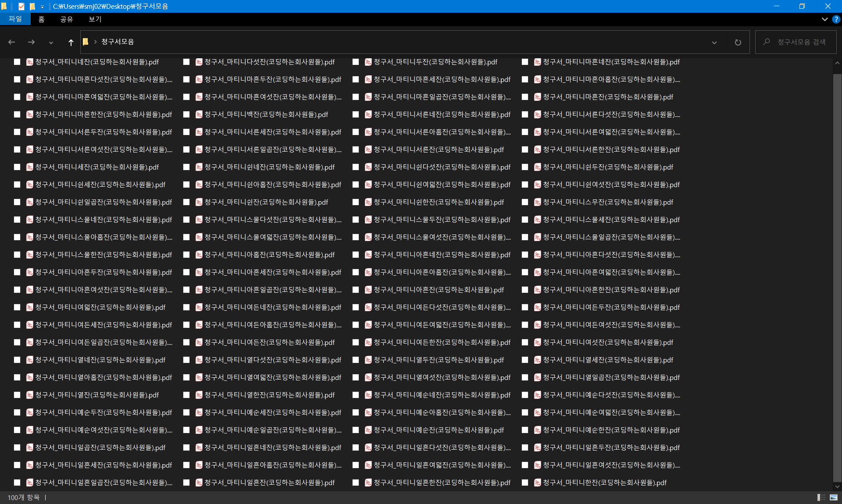The image size is (842, 504).
Task: Refresh the folder view
Action: pos(738,42)
